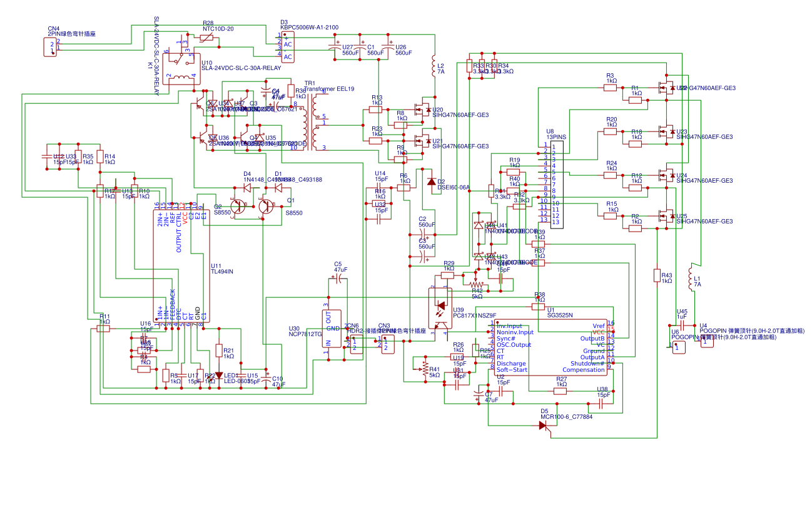Click the R28 NTC thermistor symbol
The height and width of the screenshot is (517, 812).
click(208, 38)
